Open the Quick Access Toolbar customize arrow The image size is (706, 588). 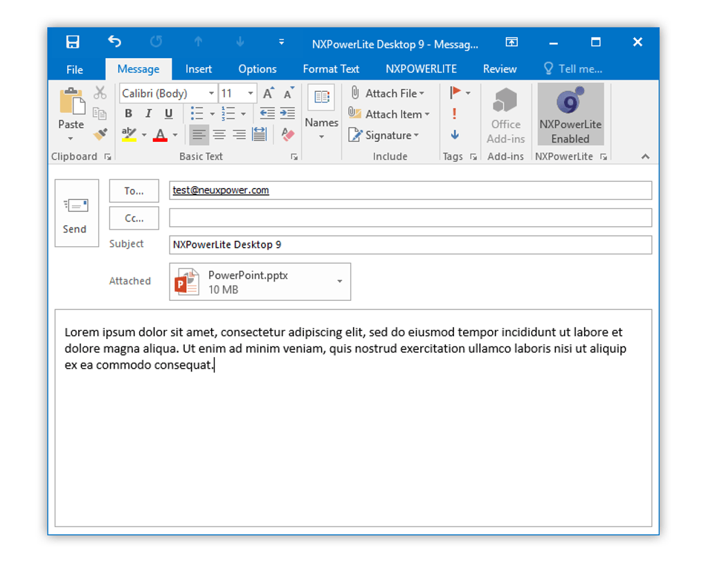coord(282,42)
